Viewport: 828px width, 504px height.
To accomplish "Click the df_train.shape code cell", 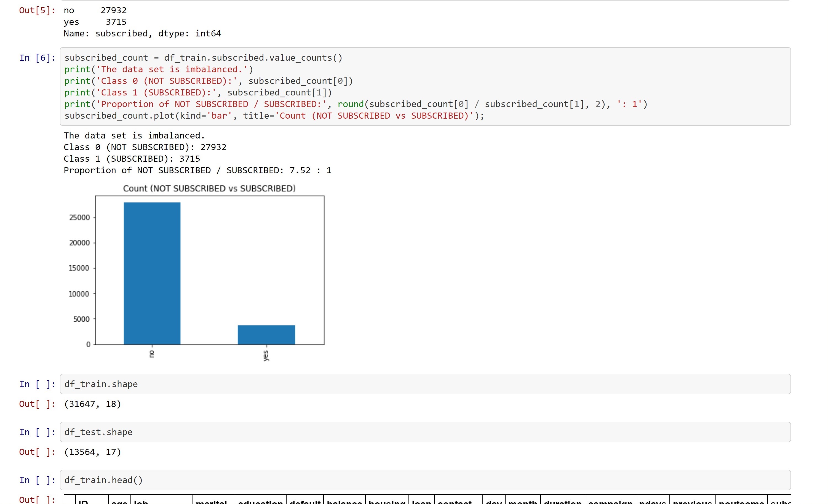I will 425,384.
